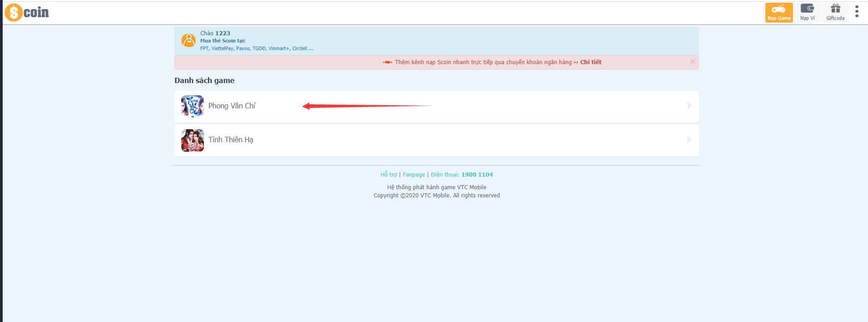This screenshot has height=322, width=868.
Task: Click the Chi tiết link
Action: tap(591, 62)
